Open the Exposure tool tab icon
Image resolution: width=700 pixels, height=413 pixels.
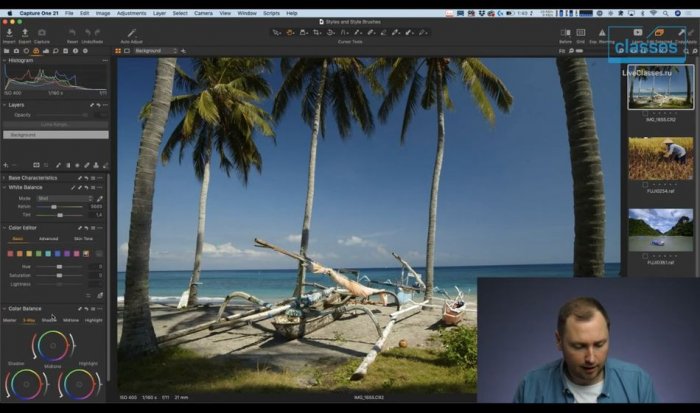(x=46, y=51)
